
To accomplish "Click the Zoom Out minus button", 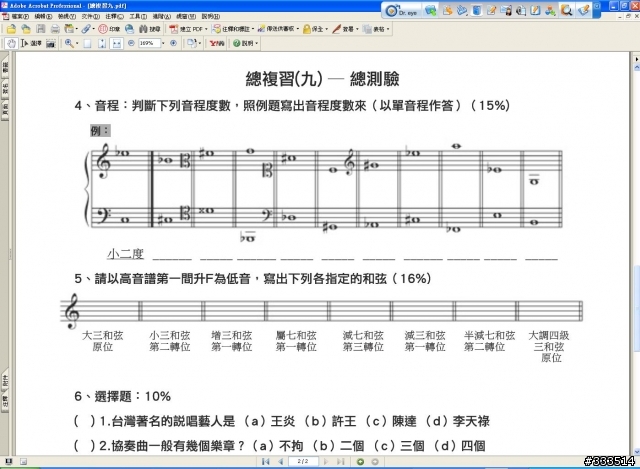I will [x=131, y=43].
